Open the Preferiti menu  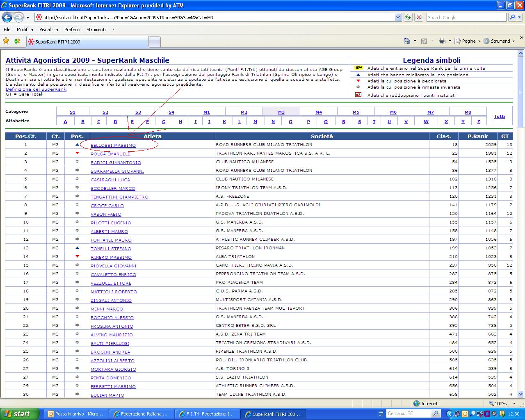[72, 30]
